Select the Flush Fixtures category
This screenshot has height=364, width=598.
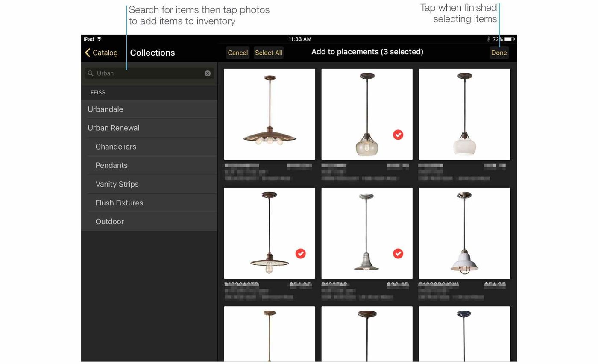[x=149, y=203]
